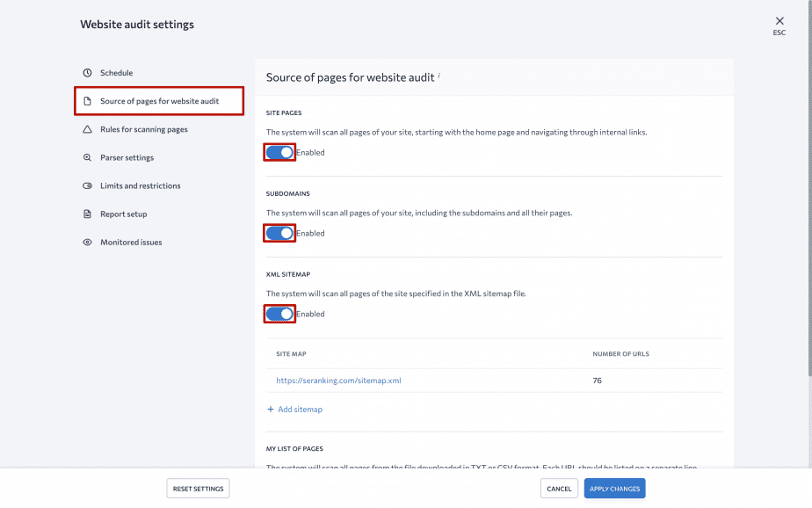Screen dimensions: 812x508
Task: Select the eye icon beside Monitored issues
Action: pyautogui.click(x=87, y=242)
